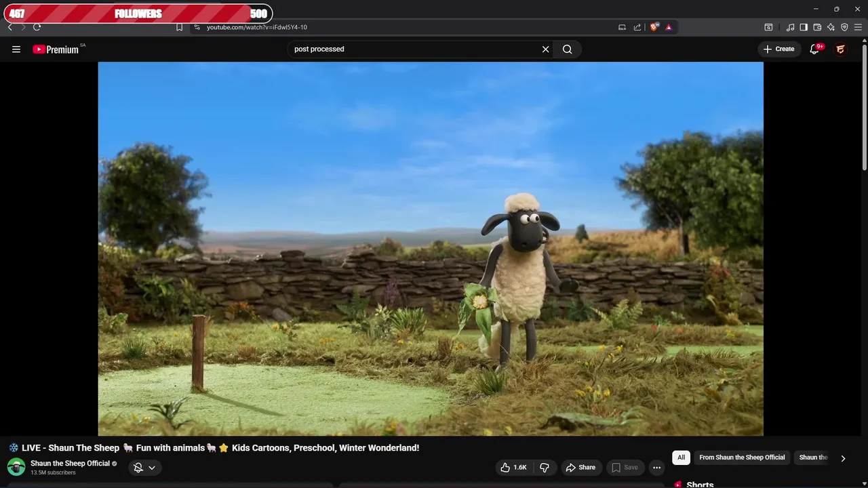Like the video (1.6K)
This screenshot has height=488, width=868.
click(513, 468)
